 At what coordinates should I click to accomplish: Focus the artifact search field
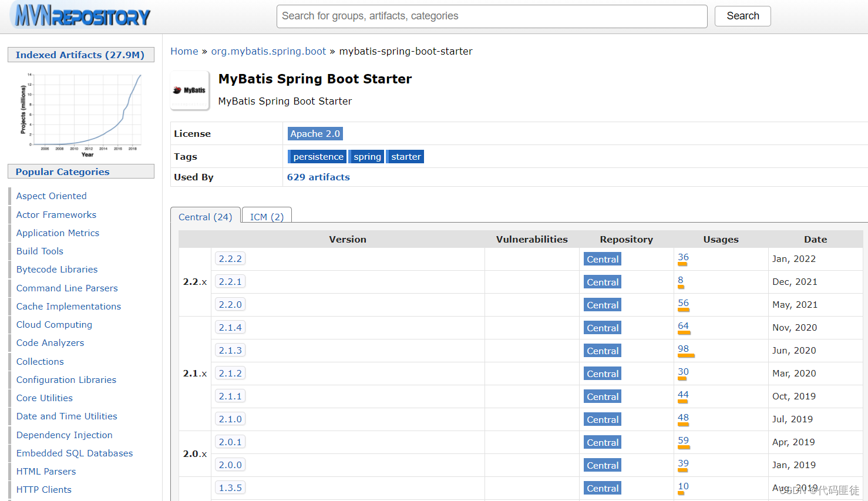[x=492, y=16]
